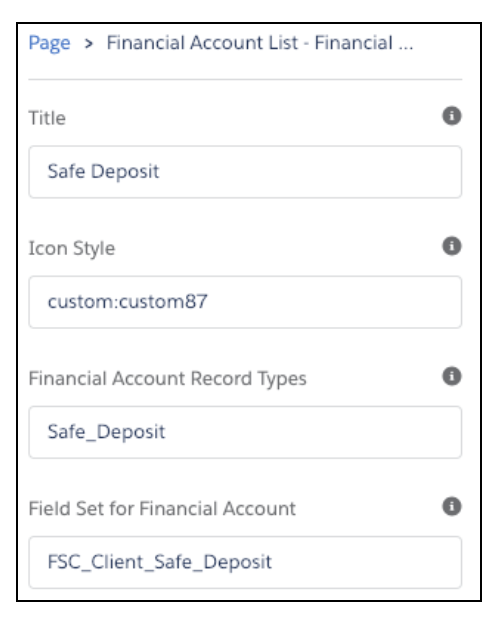This screenshot has height=632, width=502.
Task: Go back via the Page breadcrumb link
Action: (x=49, y=44)
